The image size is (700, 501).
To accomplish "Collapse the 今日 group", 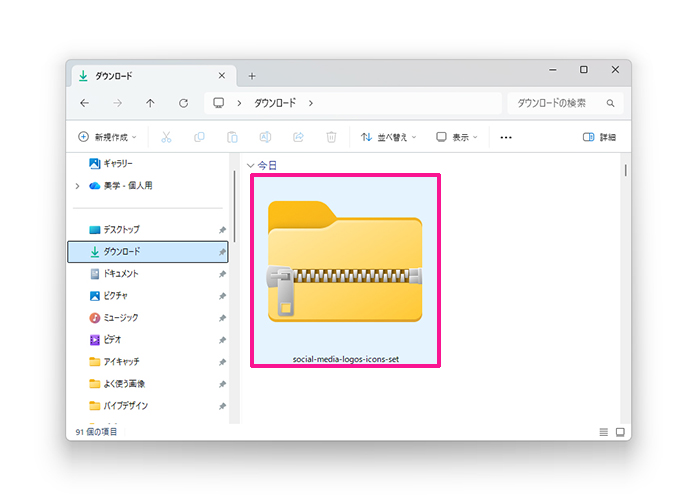I will coord(250,166).
